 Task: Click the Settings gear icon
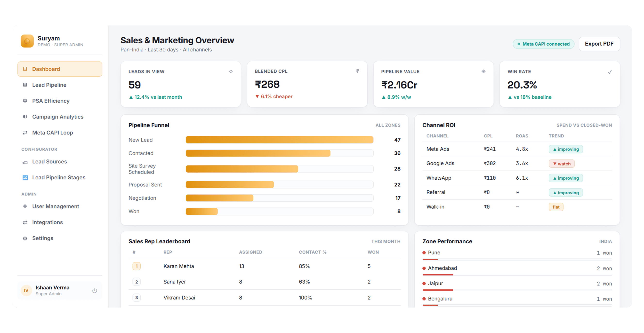coord(25,238)
